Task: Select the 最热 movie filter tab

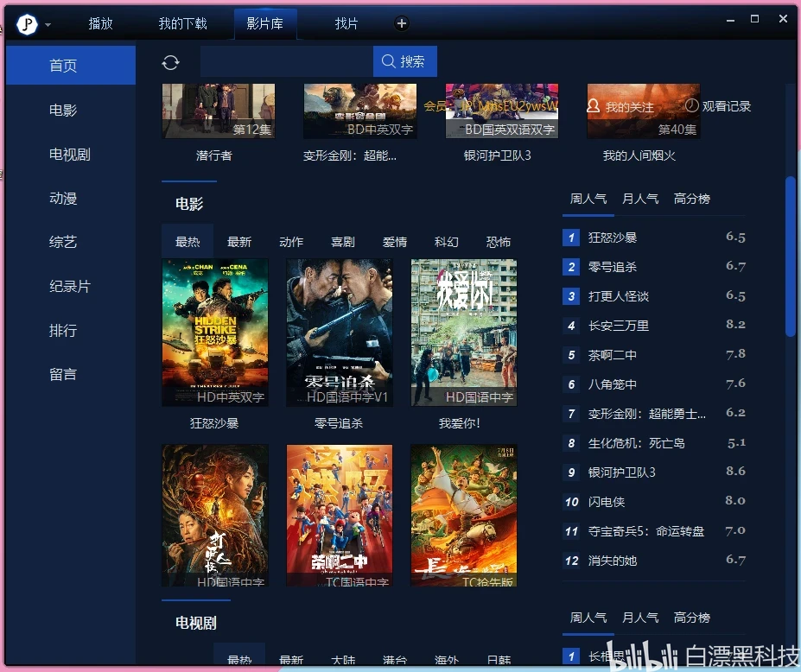Action: [188, 242]
